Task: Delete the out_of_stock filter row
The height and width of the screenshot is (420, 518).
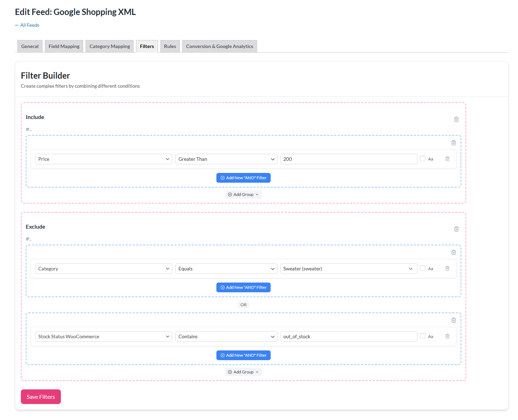Action: point(447,336)
